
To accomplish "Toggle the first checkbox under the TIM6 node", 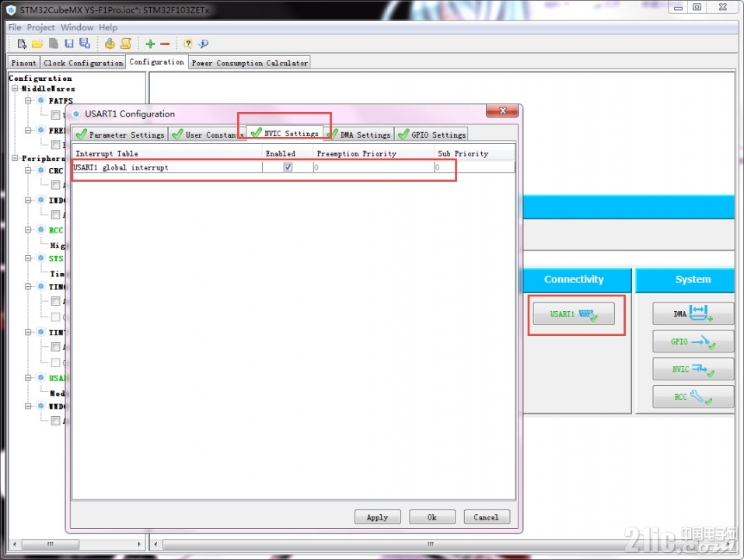I will 55,301.
